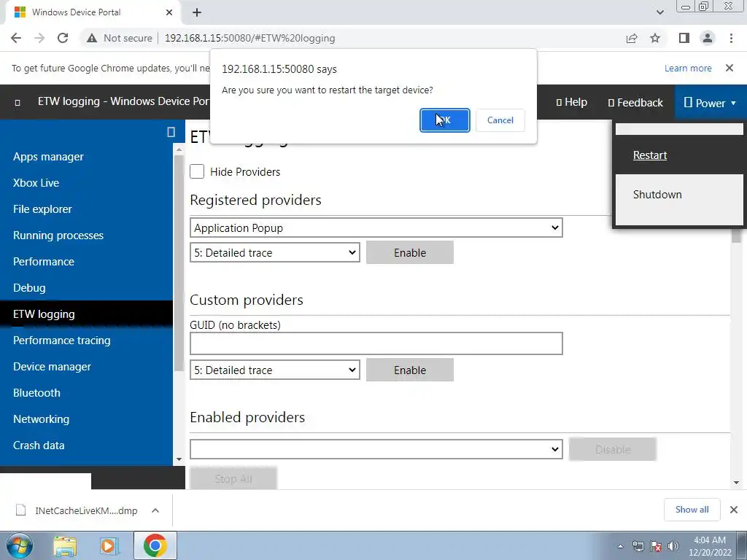Close the downloads bar
Screen dimensions: 747x560
coord(734,510)
